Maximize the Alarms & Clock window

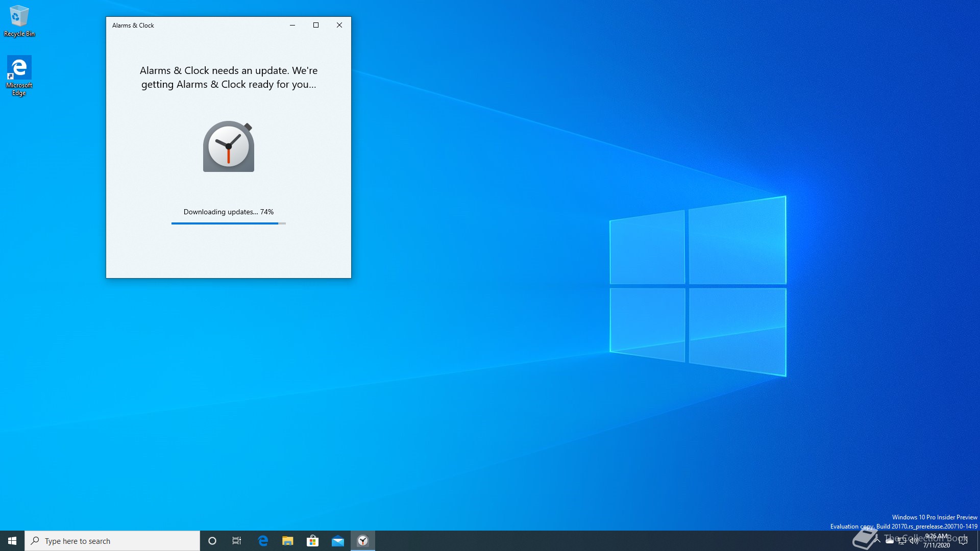[316, 25]
